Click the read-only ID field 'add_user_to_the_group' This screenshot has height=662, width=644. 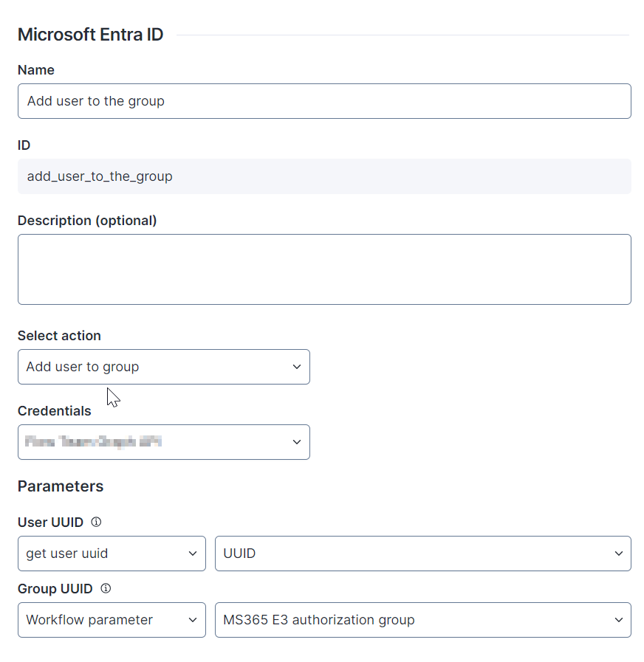(324, 176)
